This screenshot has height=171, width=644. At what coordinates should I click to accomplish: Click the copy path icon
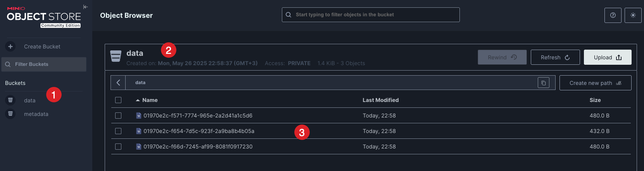pyautogui.click(x=544, y=83)
